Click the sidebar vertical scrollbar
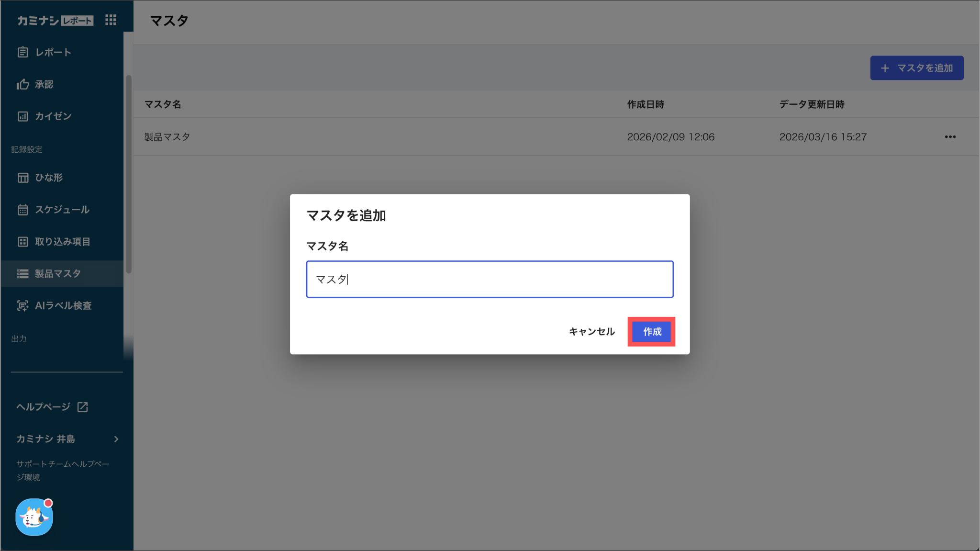 128,175
